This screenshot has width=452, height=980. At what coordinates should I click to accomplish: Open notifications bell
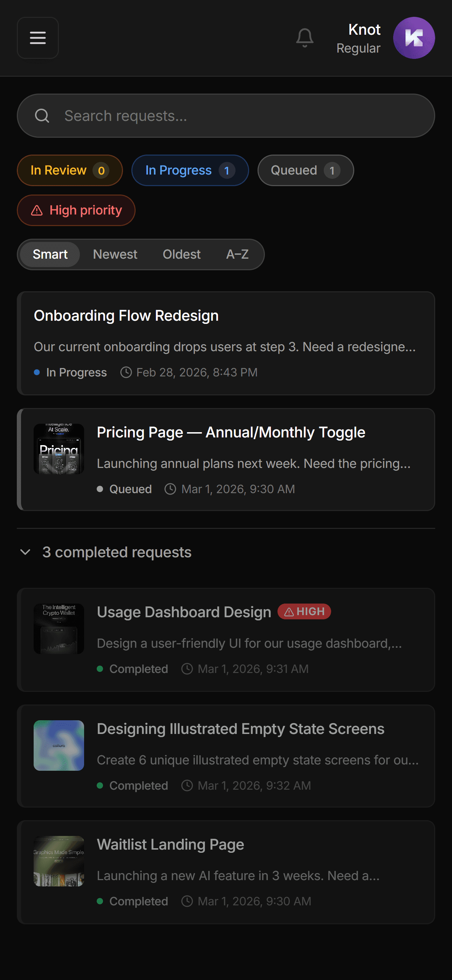tap(305, 38)
